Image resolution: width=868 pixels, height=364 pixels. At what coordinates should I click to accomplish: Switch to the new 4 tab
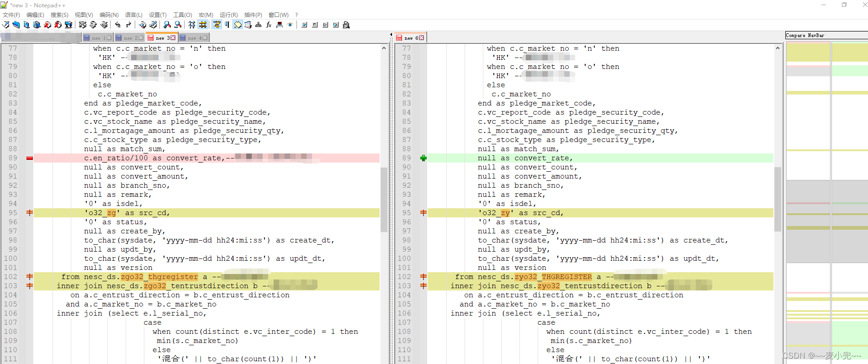coord(193,38)
